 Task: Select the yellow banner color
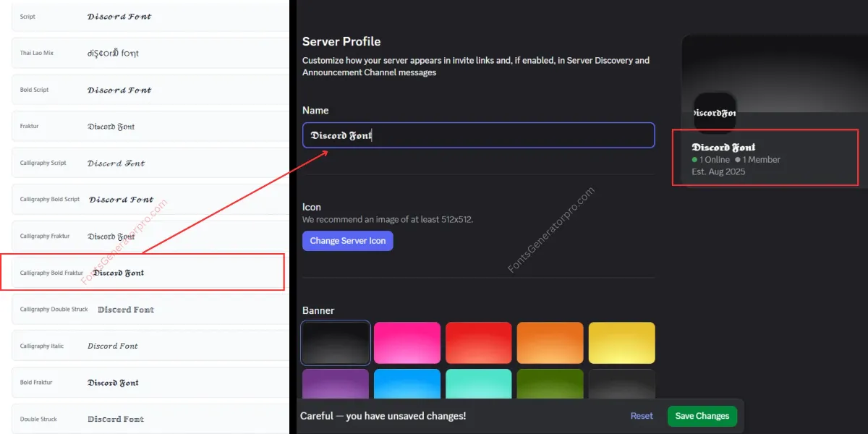pyautogui.click(x=621, y=343)
